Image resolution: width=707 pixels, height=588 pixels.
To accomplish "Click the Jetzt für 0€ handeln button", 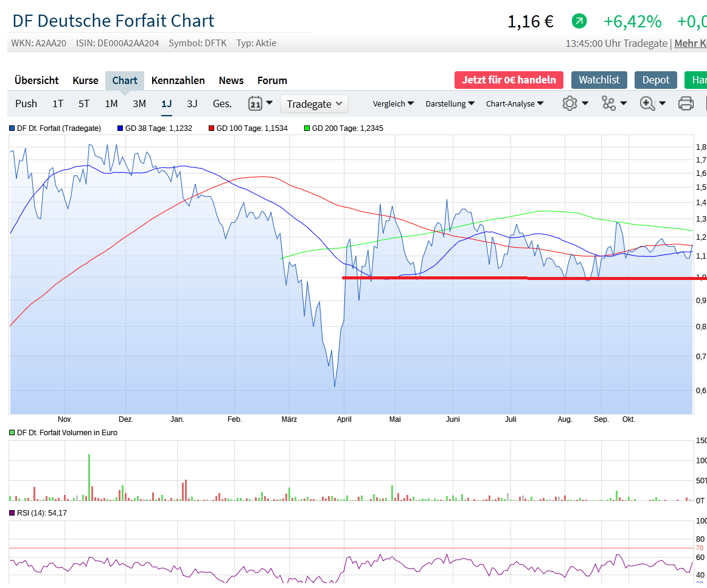I will click(x=509, y=80).
